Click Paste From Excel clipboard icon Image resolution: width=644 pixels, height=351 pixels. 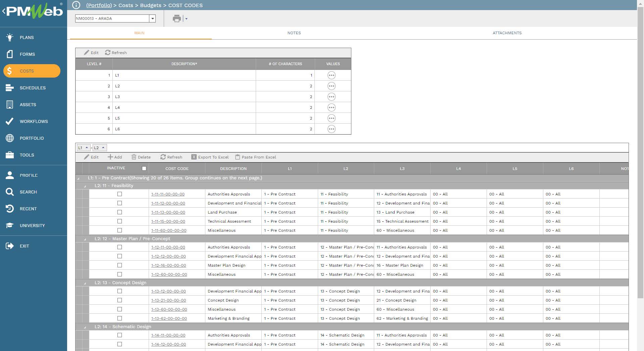point(238,157)
